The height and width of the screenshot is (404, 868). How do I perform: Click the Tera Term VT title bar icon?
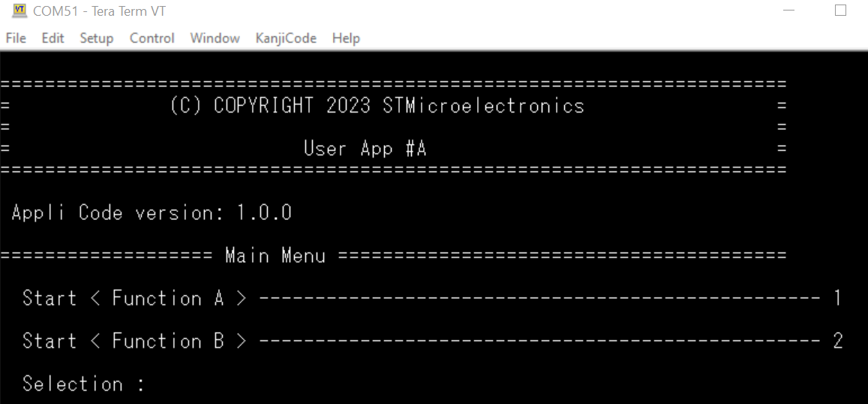point(20,11)
